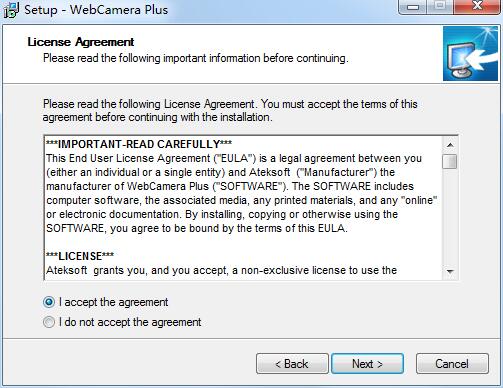Cancel the WebCamera Plus installation
The height and width of the screenshot is (388, 503).
pos(452,364)
